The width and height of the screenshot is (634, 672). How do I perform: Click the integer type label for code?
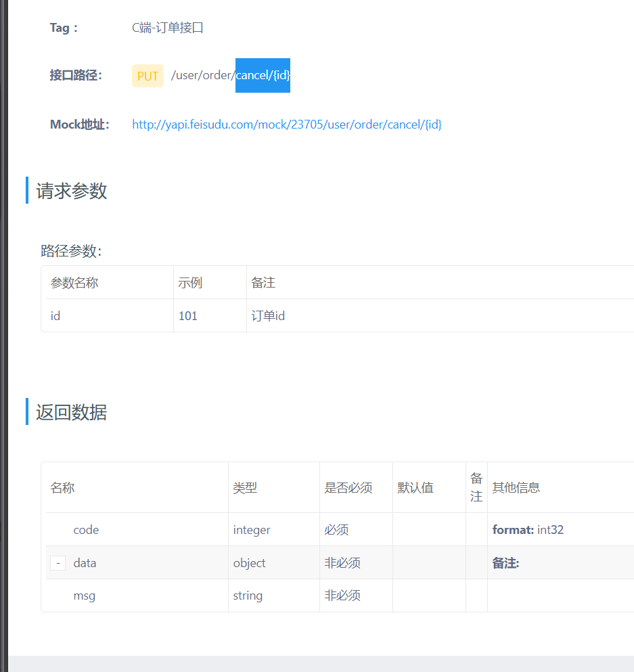(x=251, y=529)
